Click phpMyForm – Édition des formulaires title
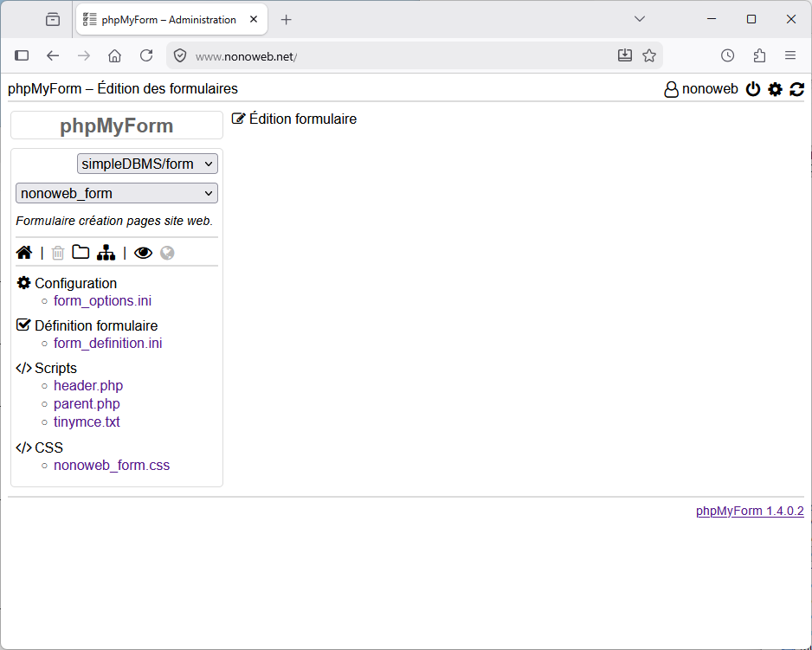Screen dimensions: 812x650 (x=123, y=88)
